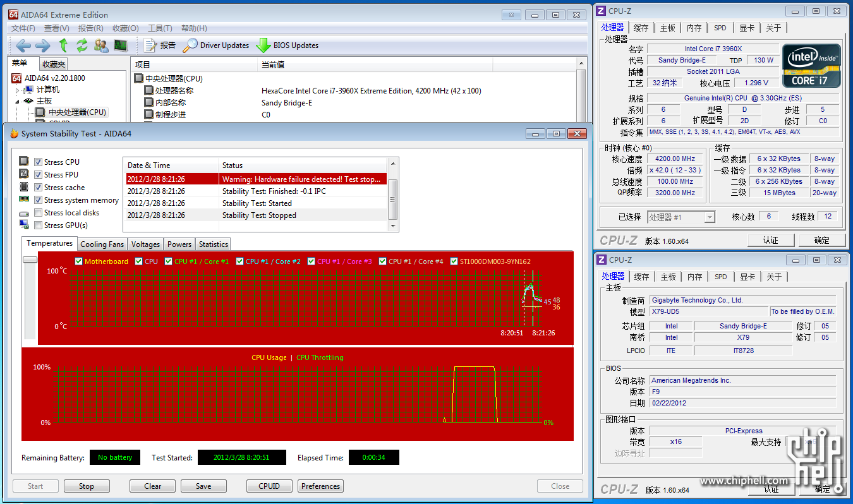Viewport: 853px width, 504px height.
Task: Click the Save button
Action: [203, 486]
